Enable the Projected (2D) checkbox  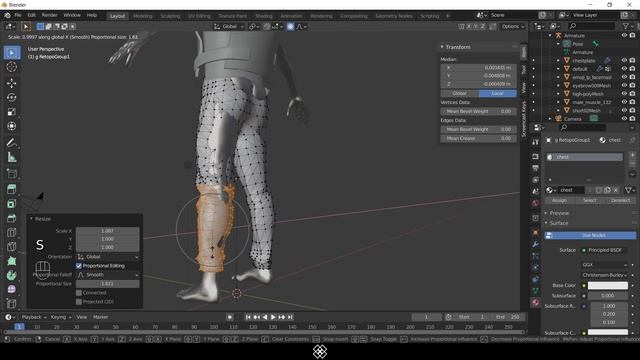pyautogui.click(x=79, y=302)
